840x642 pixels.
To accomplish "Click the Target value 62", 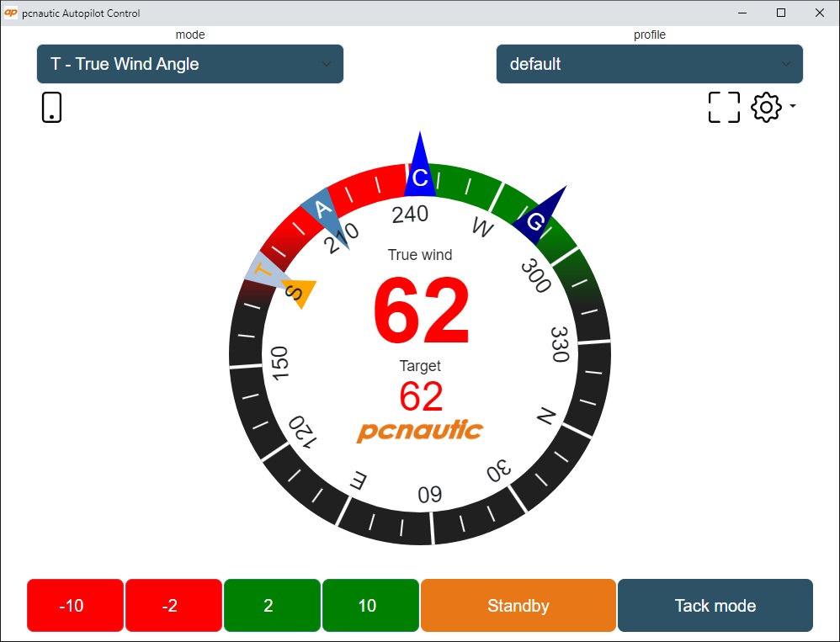I will coord(421,396).
